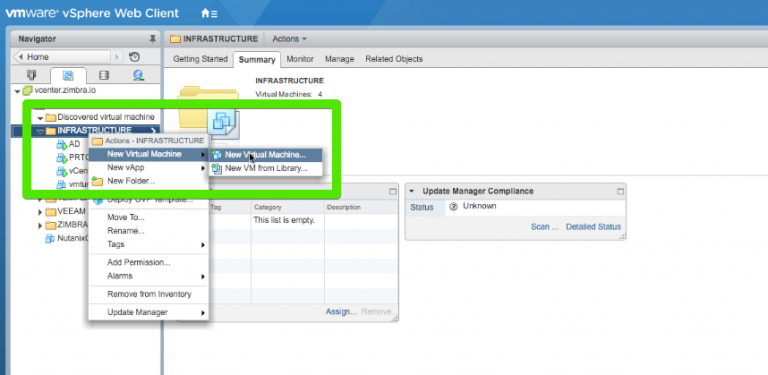The height and width of the screenshot is (375, 768).
Task: Switch to the Monitor tab
Action: [x=300, y=59]
